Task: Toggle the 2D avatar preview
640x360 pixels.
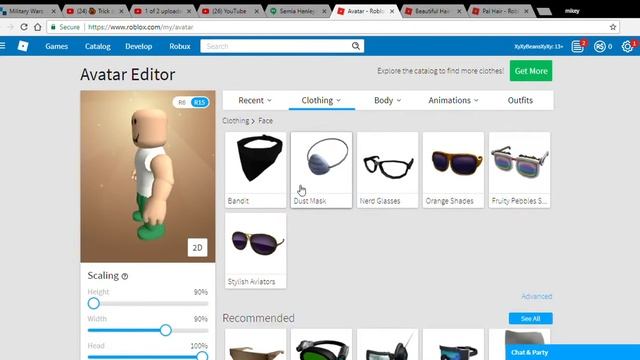Action: pos(197,247)
